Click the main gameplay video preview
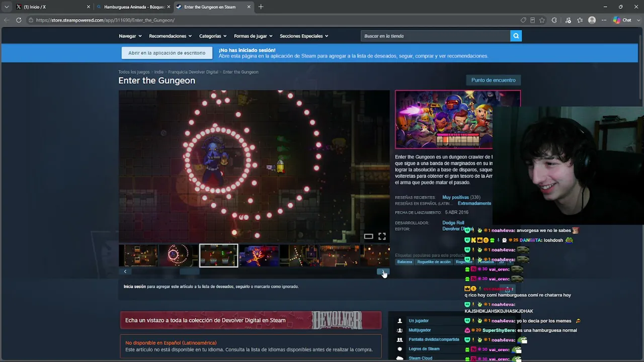This screenshot has width=644, height=362. pyautogui.click(x=254, y=166)
